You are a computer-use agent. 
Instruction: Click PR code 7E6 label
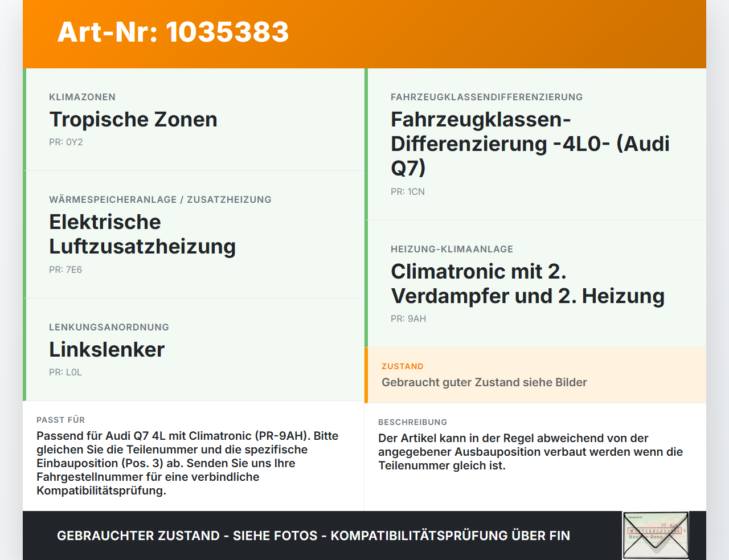[65, 269]
